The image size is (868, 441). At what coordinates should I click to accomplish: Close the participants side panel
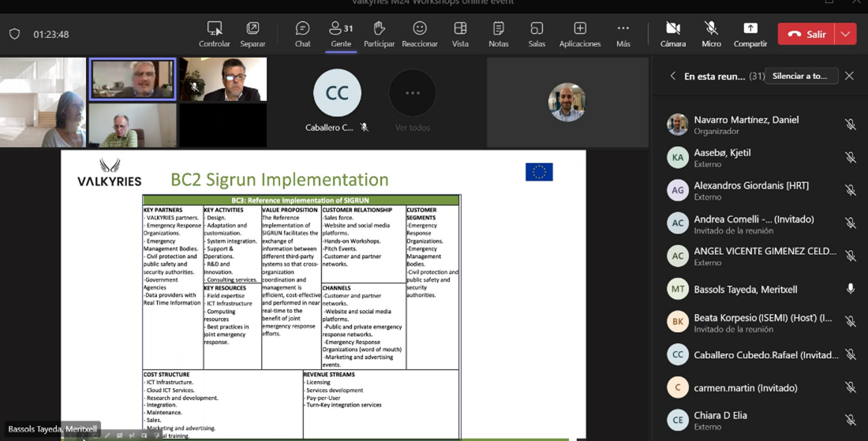[x=849, y=76]
